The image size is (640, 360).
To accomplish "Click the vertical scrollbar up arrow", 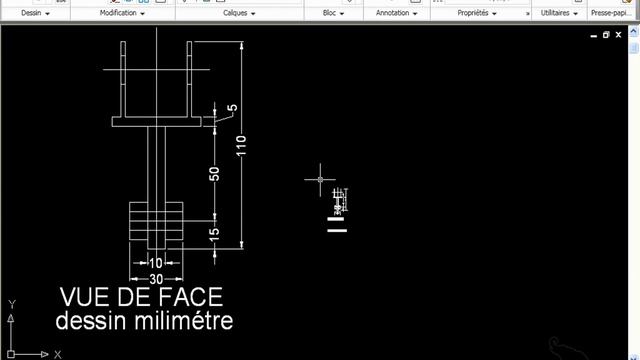I will [633, 31].
